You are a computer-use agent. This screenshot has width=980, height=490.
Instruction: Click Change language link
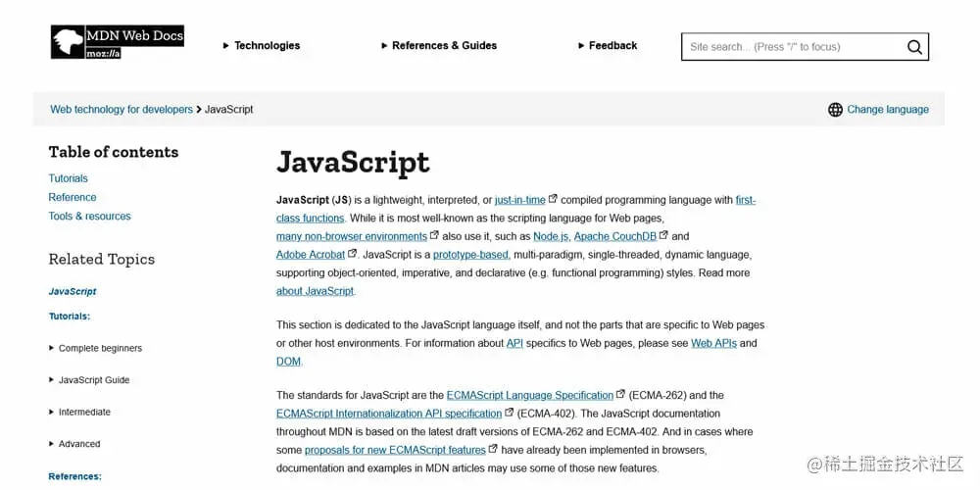[888, 110]
